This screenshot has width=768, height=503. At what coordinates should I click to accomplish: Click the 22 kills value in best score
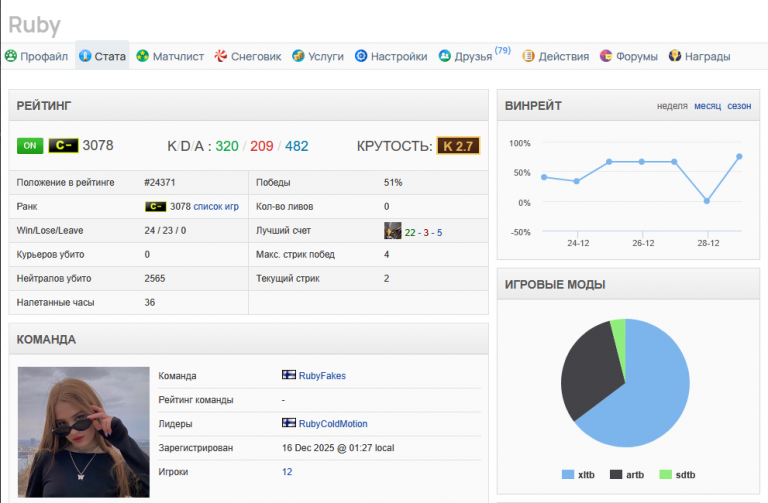(410, 233)
